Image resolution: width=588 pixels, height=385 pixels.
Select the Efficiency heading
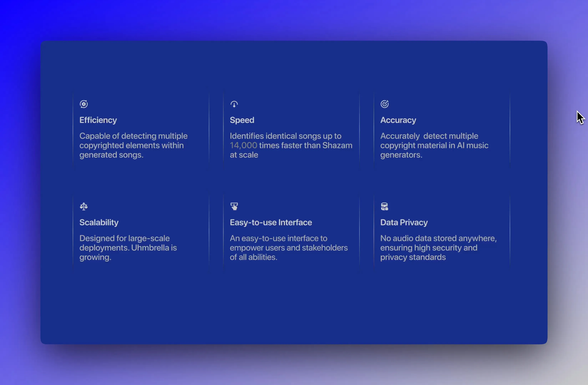(98, 120)
